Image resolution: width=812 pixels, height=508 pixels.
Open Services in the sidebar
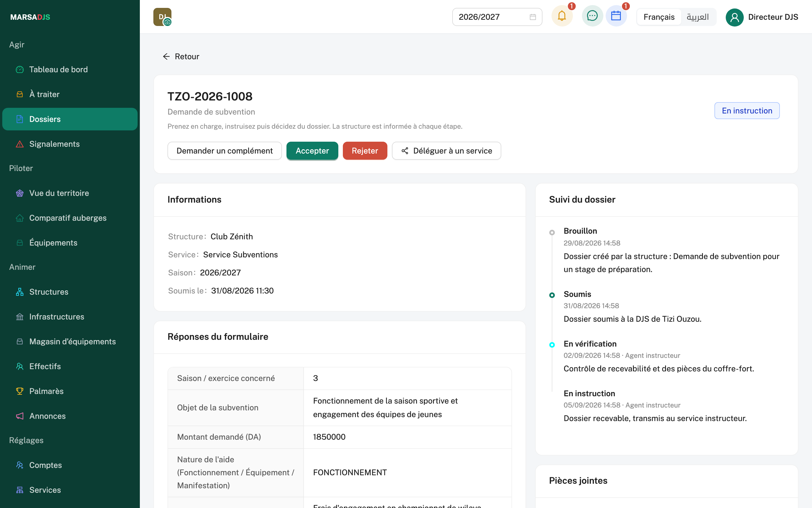coord(70,490)
